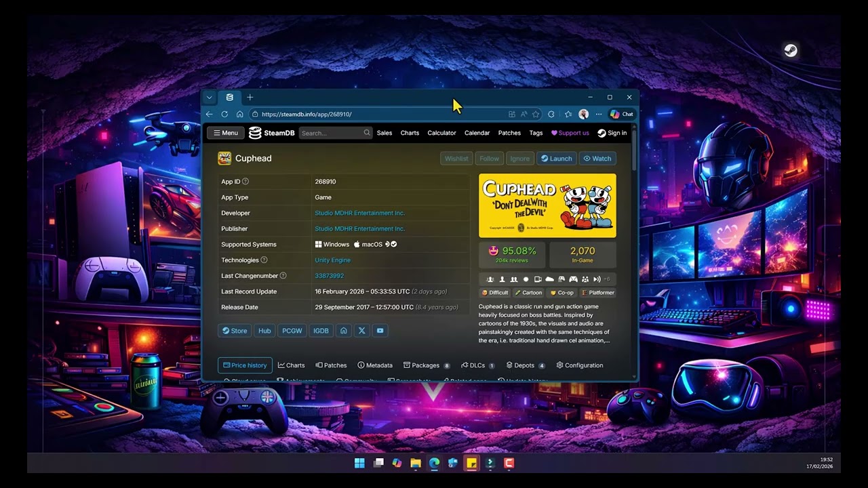Open the Calendar page
Screen dimensions: 868x488
click(x=477, y=133)
